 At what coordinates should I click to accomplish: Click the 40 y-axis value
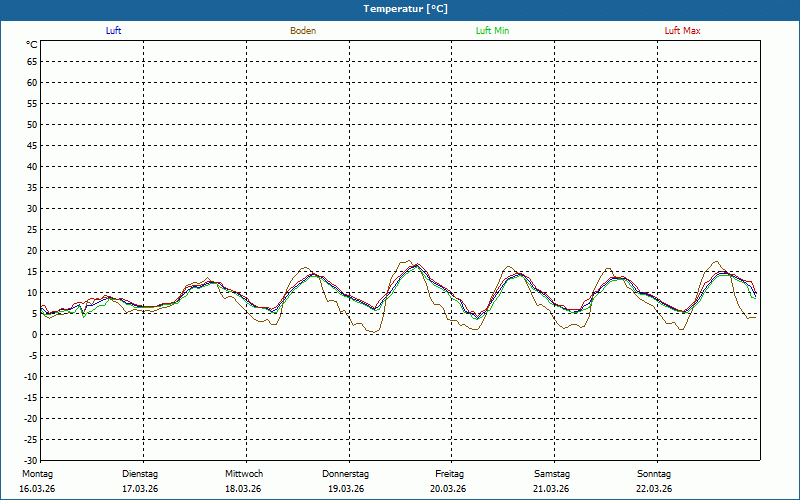click(32, 166)
